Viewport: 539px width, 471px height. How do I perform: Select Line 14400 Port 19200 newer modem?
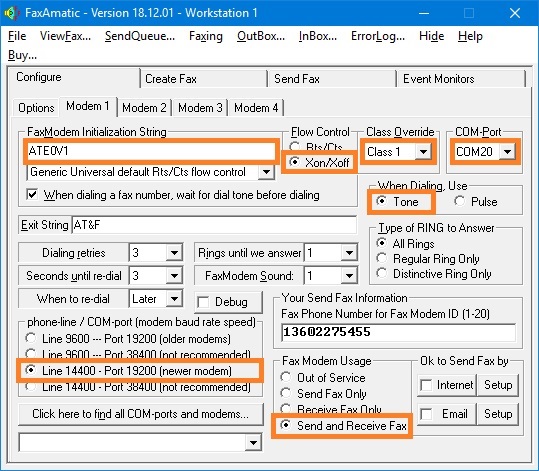31,370
